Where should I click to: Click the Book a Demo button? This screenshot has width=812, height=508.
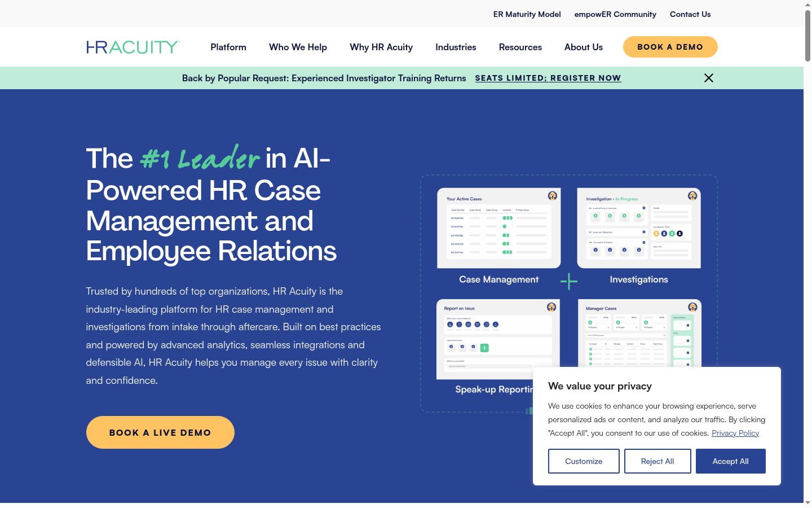pyautogui.click(x=670, y=47)
